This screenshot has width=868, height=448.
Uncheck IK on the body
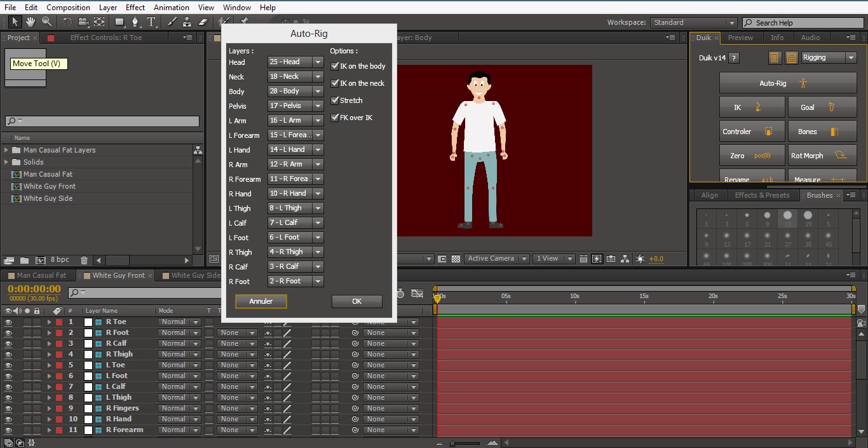[334, 65]
